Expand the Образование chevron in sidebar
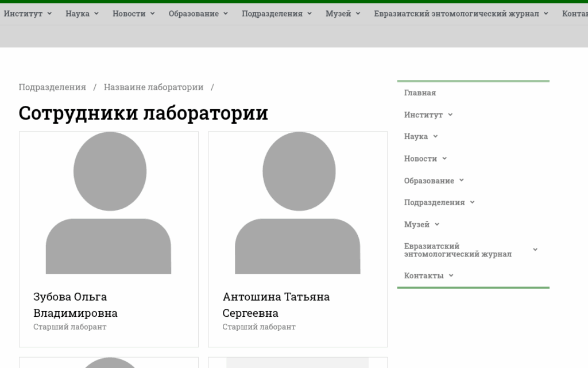Screen dimensions: 588x368 click(462, 180)
